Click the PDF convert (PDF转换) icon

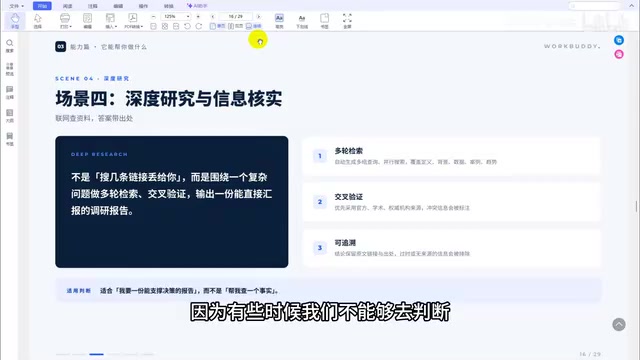[133, 18]
